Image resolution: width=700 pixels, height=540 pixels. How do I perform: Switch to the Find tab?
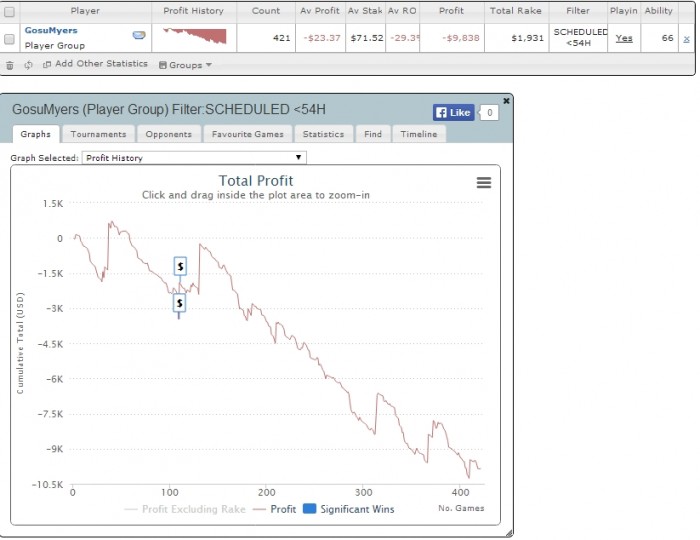tap(373, 134)
